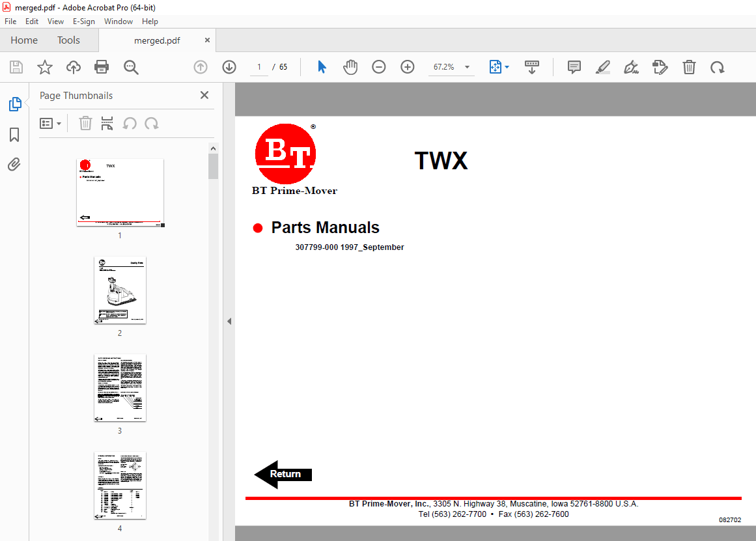Toggle Page Thumbnails sidebar icon
The height and width of the screenshot is (541, 756).
click(x=15, y=104)
